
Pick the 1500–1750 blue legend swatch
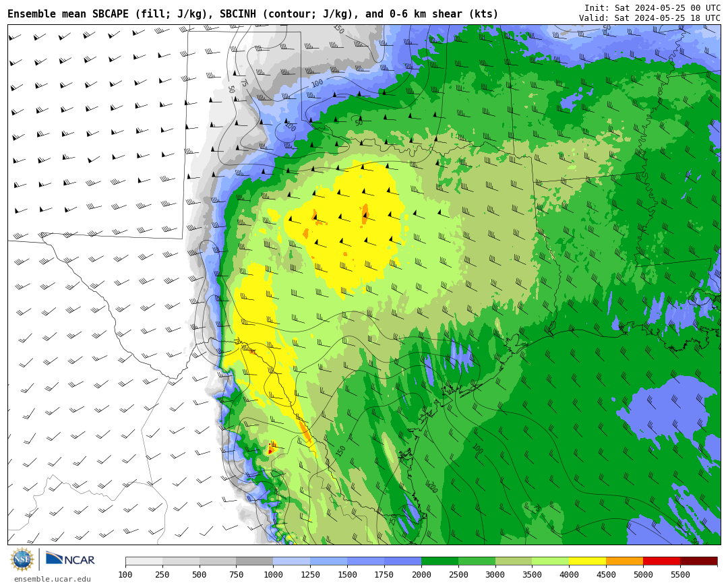(x=366, y=561)
